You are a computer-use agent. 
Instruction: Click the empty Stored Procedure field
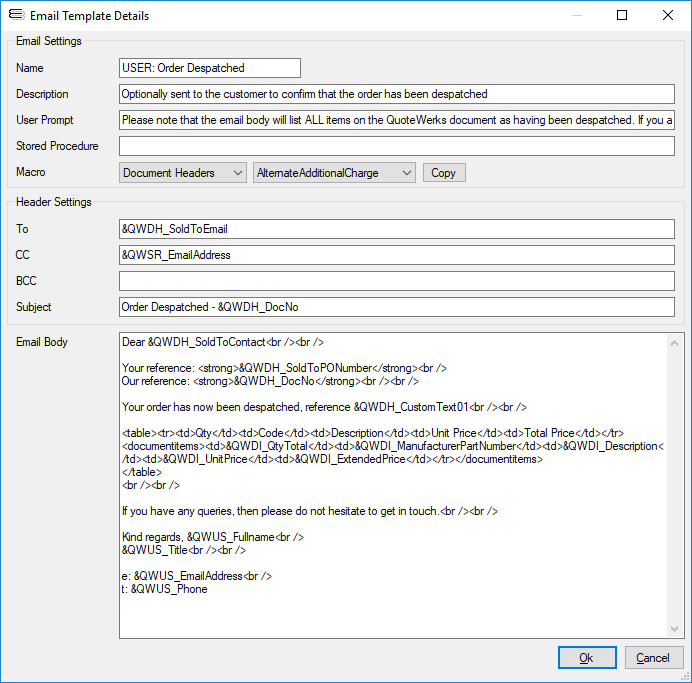397,146
